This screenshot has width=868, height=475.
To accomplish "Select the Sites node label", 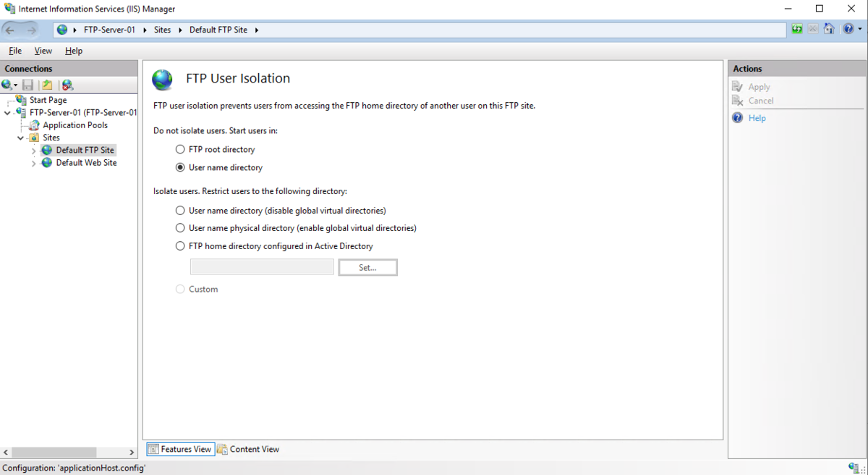I will tap(51, 138).
